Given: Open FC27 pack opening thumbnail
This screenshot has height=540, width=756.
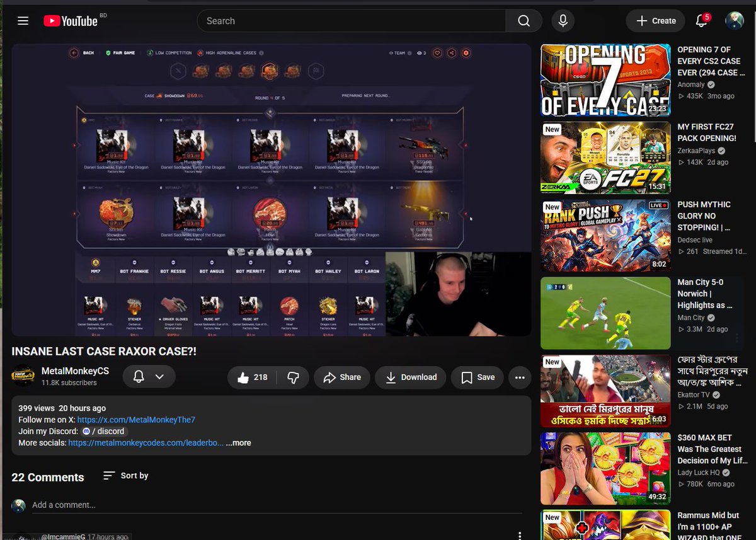Looking at the screenshot, I should point(605,158).
